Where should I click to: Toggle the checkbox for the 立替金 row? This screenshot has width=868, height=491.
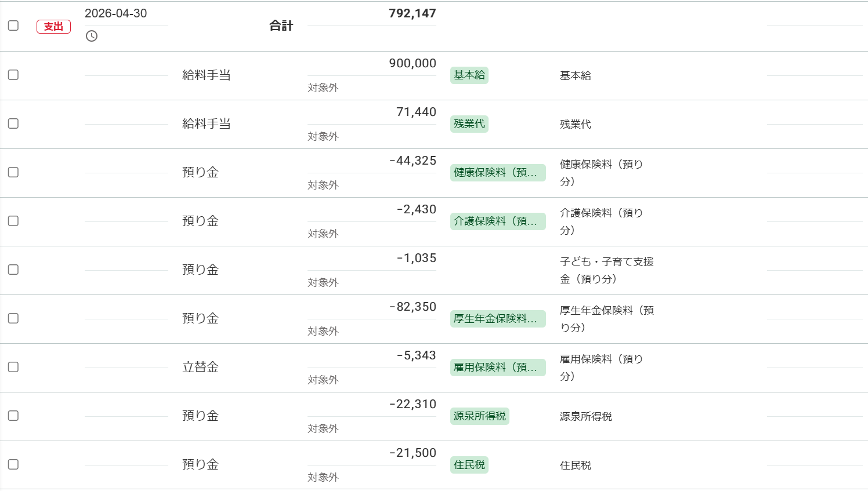pos(13,367)
